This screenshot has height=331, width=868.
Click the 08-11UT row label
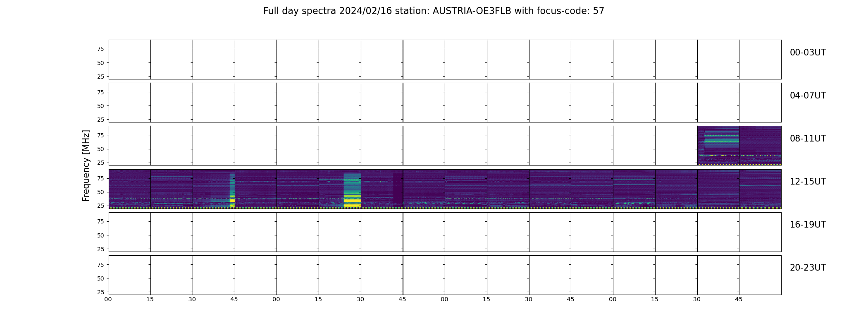pyautogui.click(x=808, y=139)
